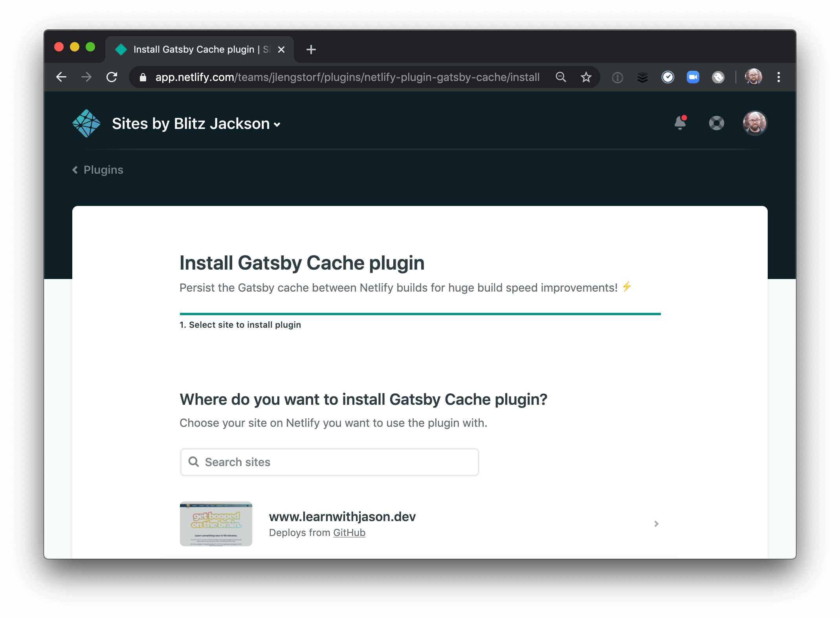This screenshot has height=617, width=840.
Task: Click the learnwithjason.dev site thumbnail
Action: pos(216,524)
